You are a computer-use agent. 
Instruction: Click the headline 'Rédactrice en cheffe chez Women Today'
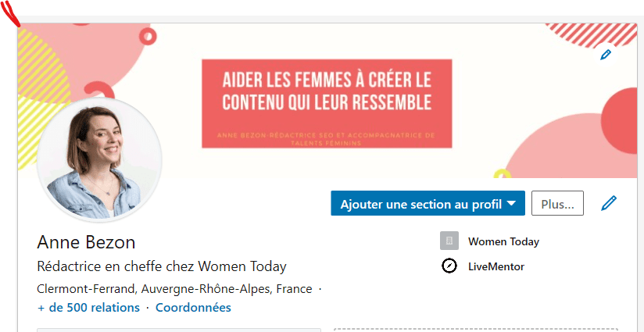click(x=162, y=266)
